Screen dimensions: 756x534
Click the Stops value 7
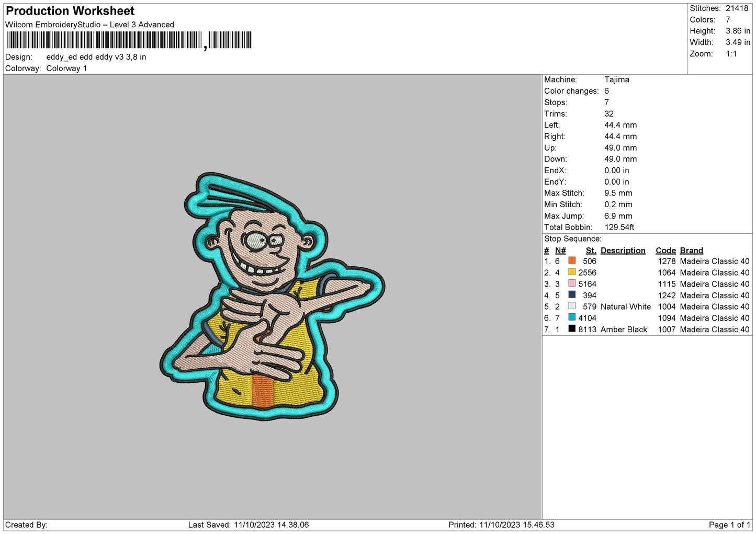607,103
